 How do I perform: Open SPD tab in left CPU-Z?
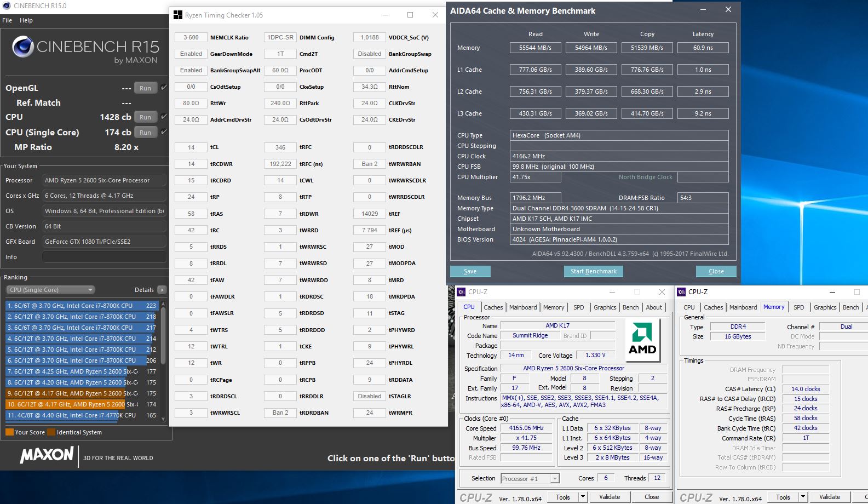[x=578, y=307]
